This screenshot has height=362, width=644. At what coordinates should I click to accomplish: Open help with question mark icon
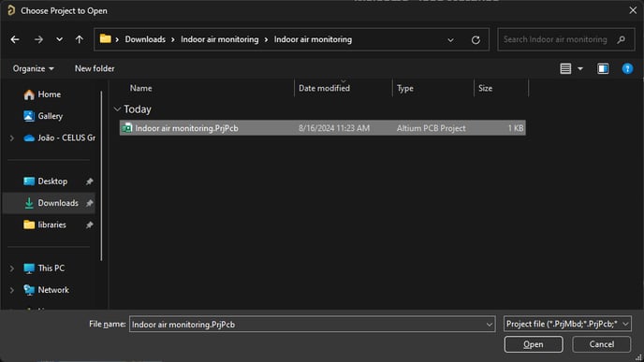pyautogui.click(x=627, y=68)
